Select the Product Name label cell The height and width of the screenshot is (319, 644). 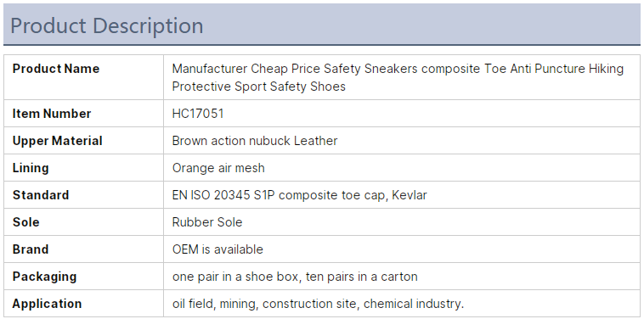point(84,77)
